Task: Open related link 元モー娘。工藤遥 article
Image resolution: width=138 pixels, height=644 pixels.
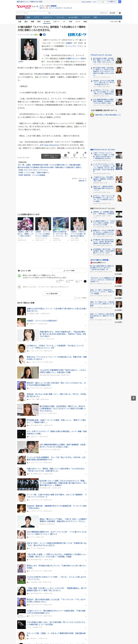Action: click(x=49, y=165)
